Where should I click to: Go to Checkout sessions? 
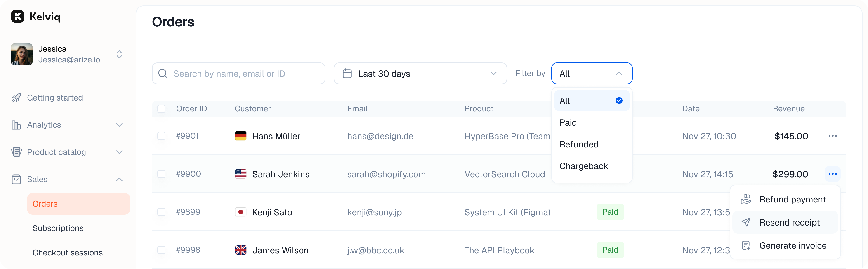click(67, 253)
